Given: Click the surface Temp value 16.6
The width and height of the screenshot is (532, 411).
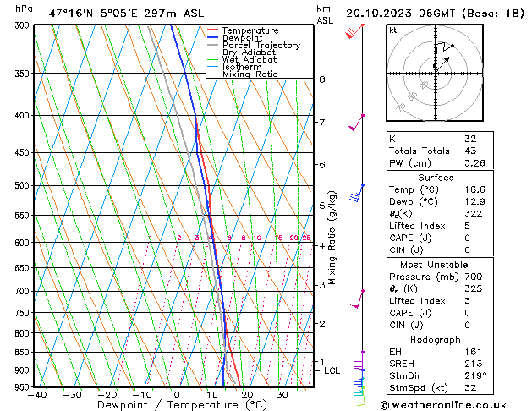Looking at the screenshot, I should click(x=474, y=189).
